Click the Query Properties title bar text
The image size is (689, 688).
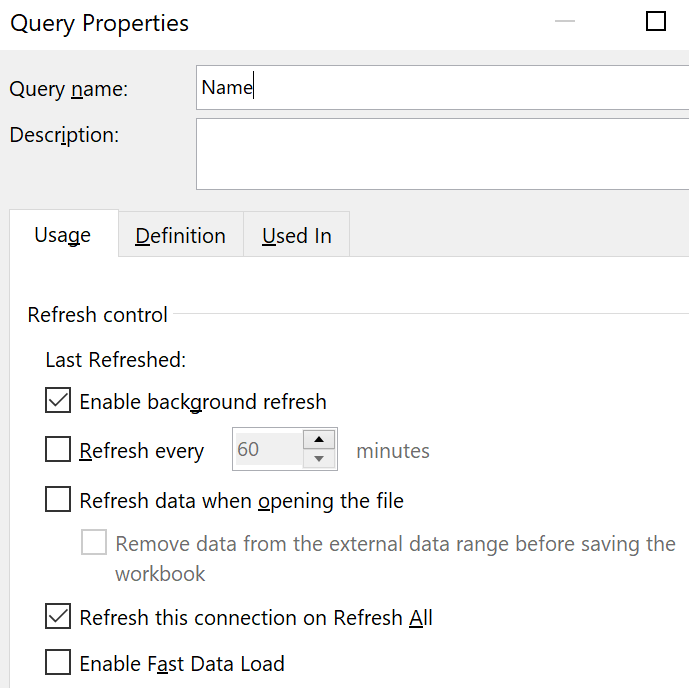[x=99, y=23]
